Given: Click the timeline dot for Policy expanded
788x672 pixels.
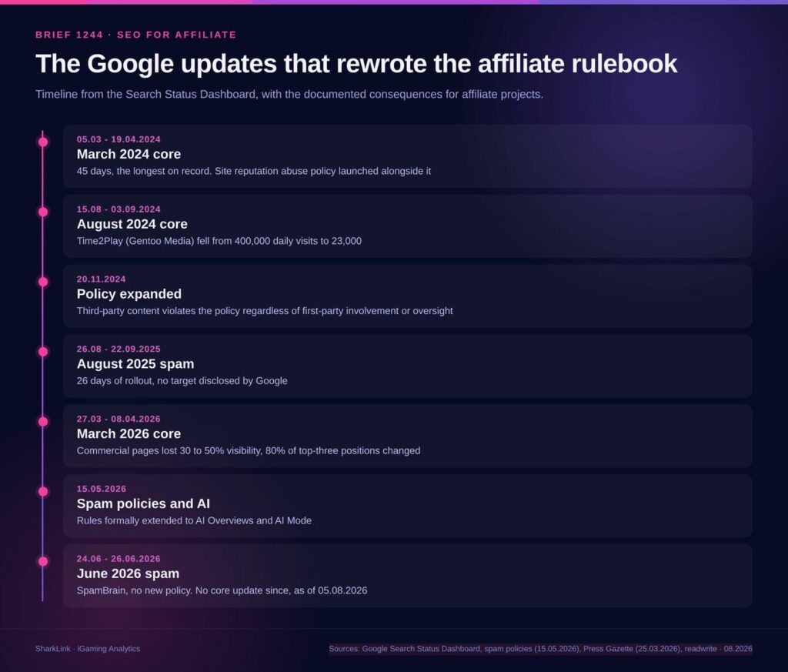Looking at the screenshot, I should click(x=43, y=282).
